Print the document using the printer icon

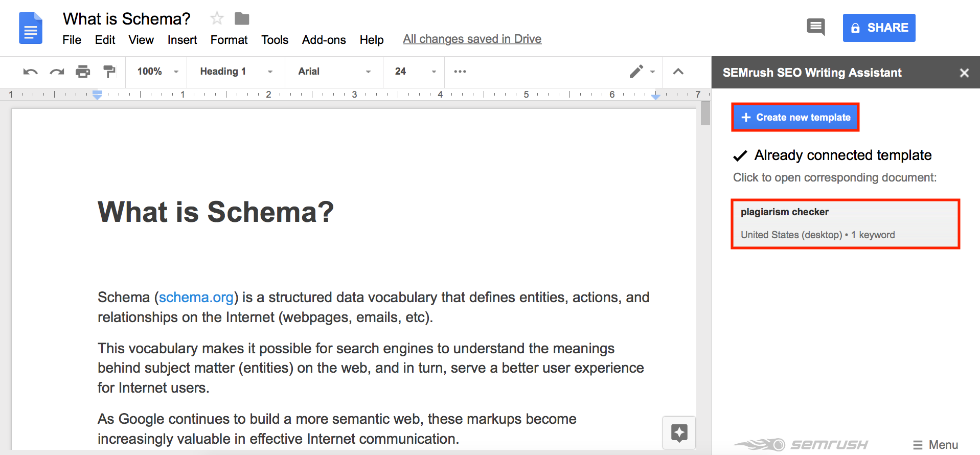click(83, 72)
